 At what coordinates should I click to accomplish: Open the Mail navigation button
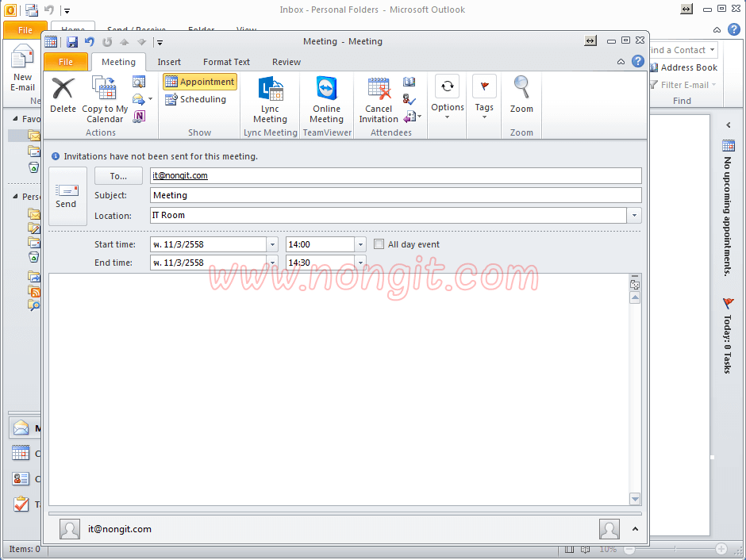point(25,428)
